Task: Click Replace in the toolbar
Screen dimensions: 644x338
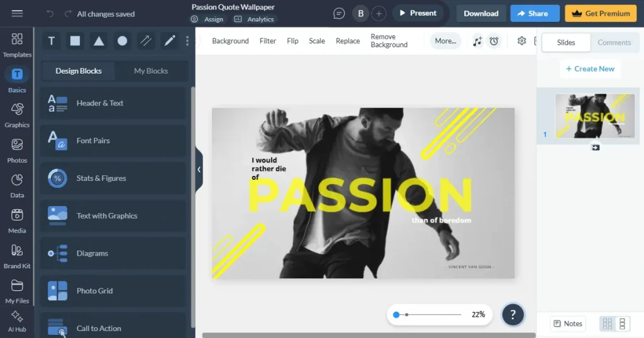Action: (347, 41)
